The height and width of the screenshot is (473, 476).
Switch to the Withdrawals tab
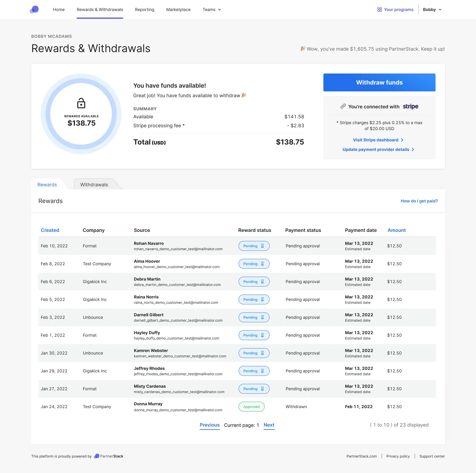point(94,185)
